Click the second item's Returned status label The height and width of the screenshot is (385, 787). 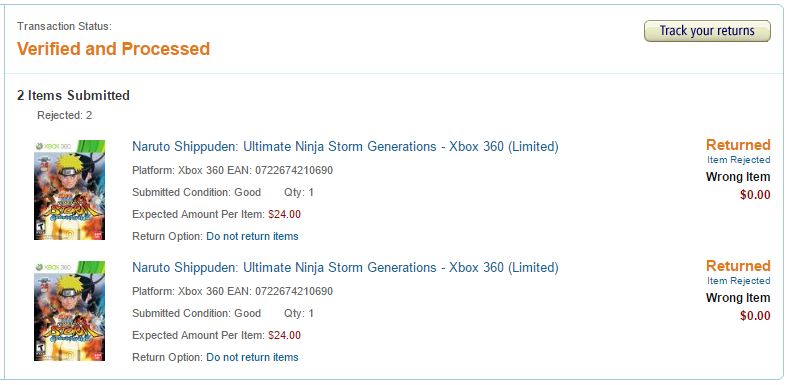[738, 266]
